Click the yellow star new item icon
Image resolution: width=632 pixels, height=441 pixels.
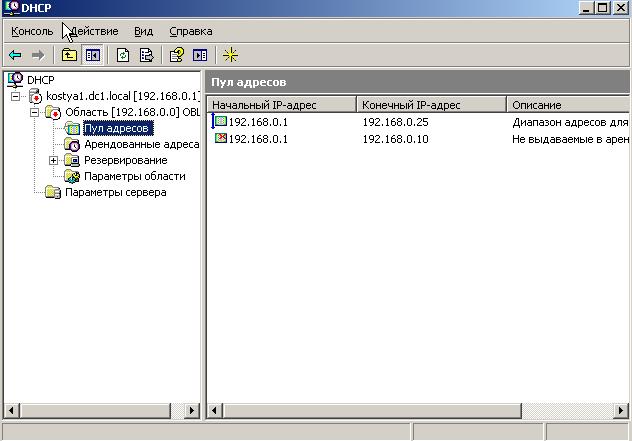coord(231,55)
